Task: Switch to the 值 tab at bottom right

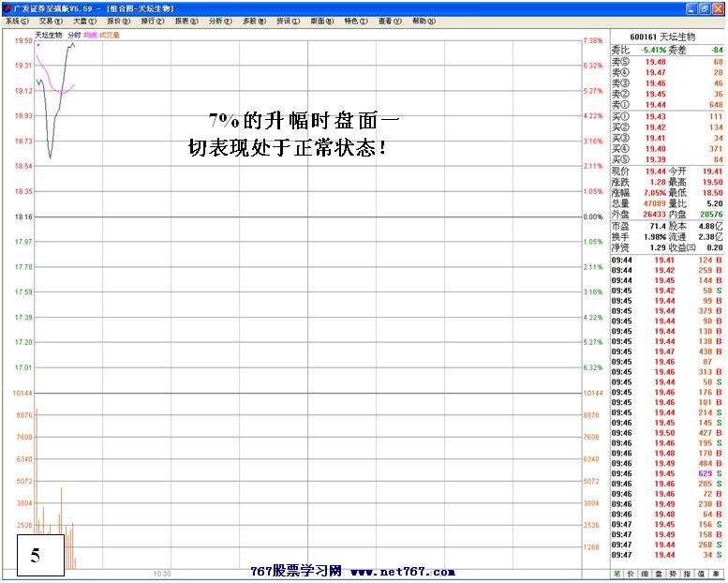Action: (x=701, y=575)
